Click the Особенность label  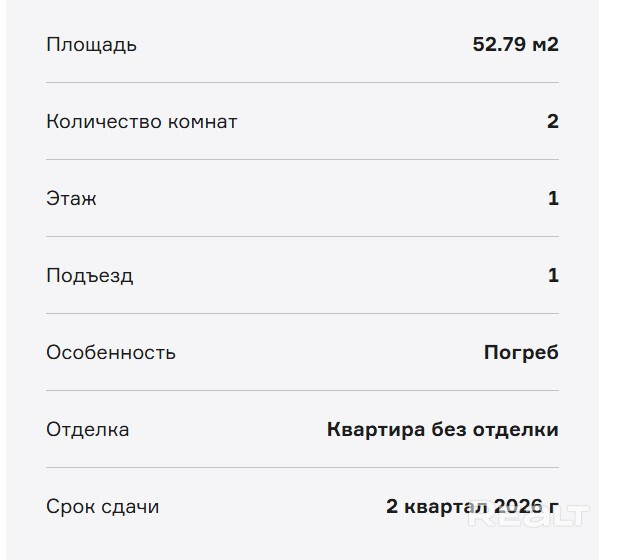[111, 353]
